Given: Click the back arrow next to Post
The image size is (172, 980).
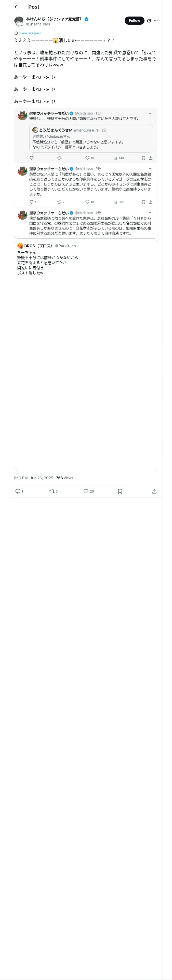Looking at the screenshot, I should (x=17, y=7).
